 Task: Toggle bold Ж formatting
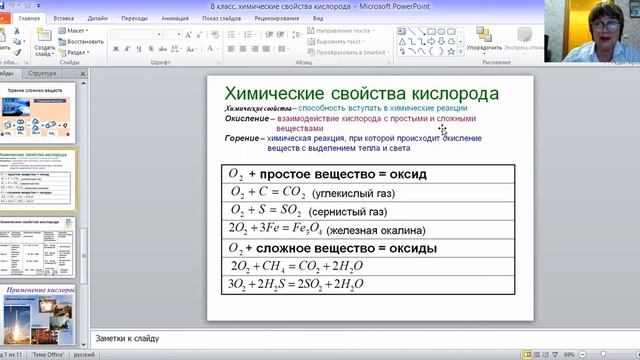[x=116, y=49]
